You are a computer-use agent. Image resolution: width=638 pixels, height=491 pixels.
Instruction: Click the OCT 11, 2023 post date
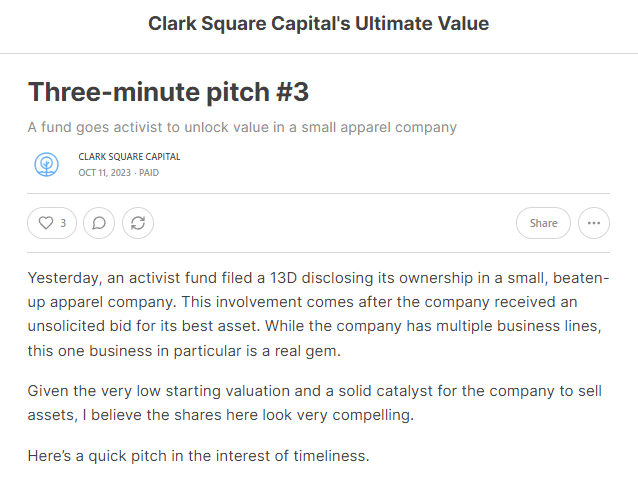click(105, 173)
